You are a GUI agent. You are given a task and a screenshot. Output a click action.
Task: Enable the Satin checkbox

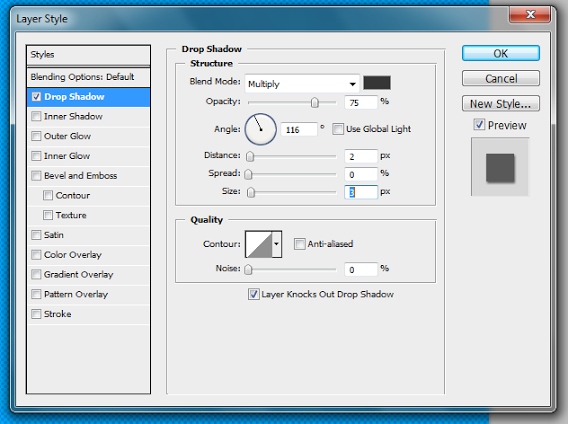(36, 235)
